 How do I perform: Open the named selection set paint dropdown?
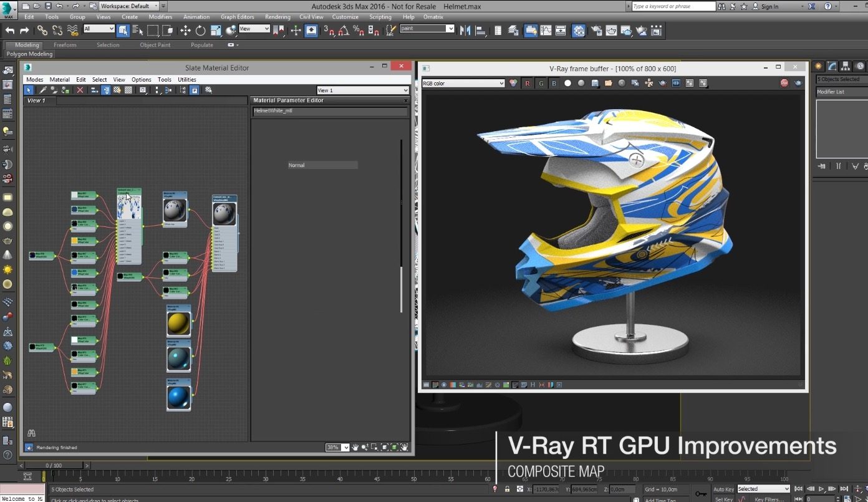pos(427,29)
